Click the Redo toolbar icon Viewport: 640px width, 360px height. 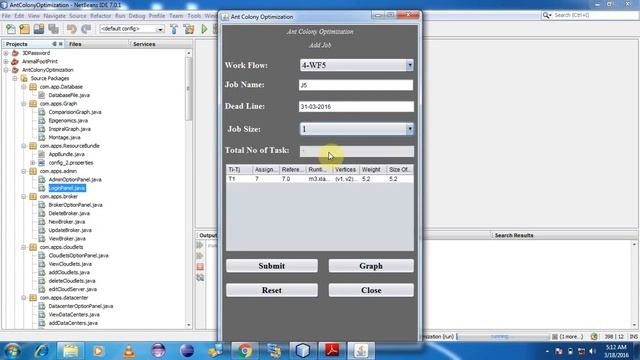tap(86, 29)
